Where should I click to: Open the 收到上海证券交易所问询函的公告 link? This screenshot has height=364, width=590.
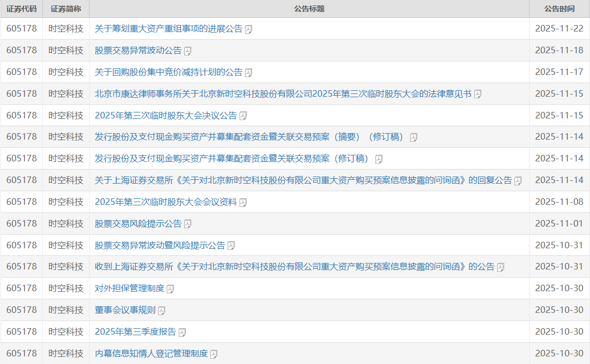click(x=294, y=267)
